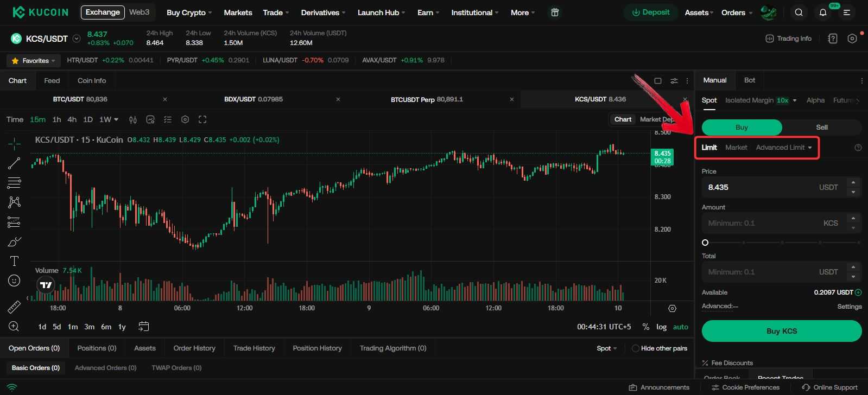Image resolution: width=868 pixels, height=395 pixels.
Task: Click the Amount KCS input field
Action: (782, 223)
